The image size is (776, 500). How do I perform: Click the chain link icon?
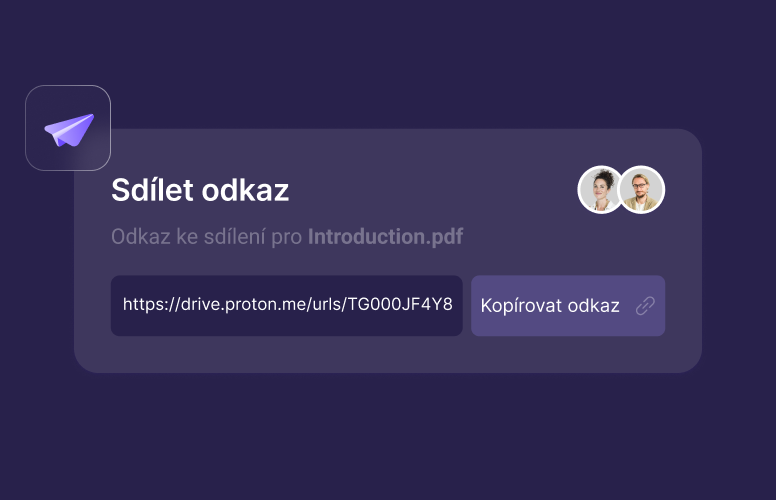tap(645, 306)
